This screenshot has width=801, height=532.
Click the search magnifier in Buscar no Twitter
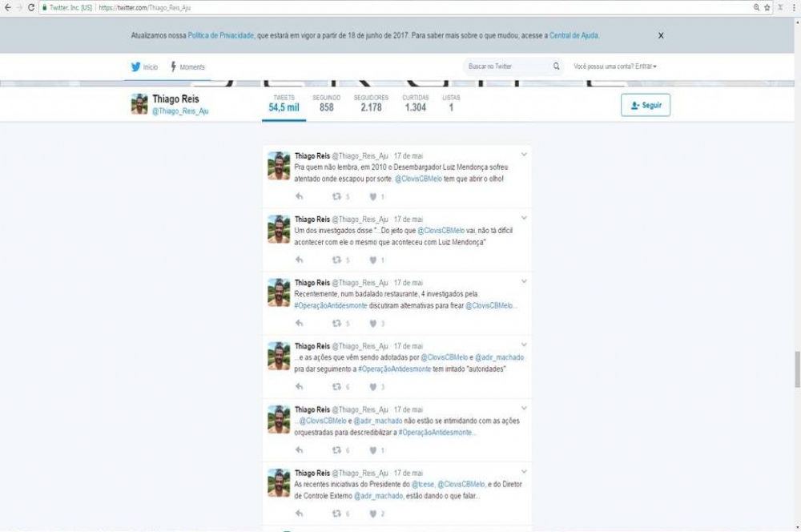point(557,66)
